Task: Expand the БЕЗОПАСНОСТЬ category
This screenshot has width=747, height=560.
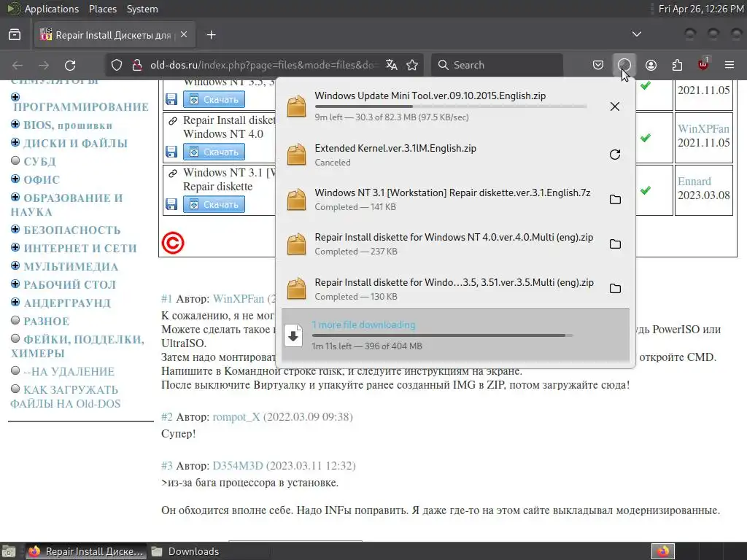Action: pos(15,229)
